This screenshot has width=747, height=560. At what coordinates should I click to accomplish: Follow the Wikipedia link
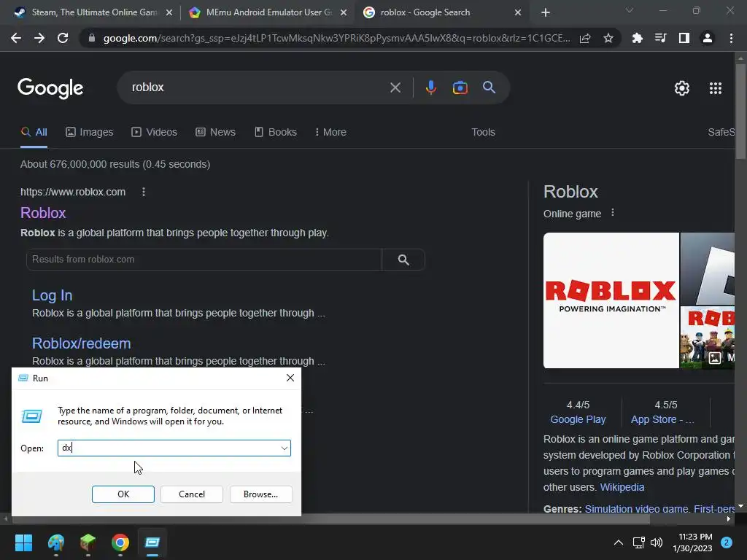(622, 487)
